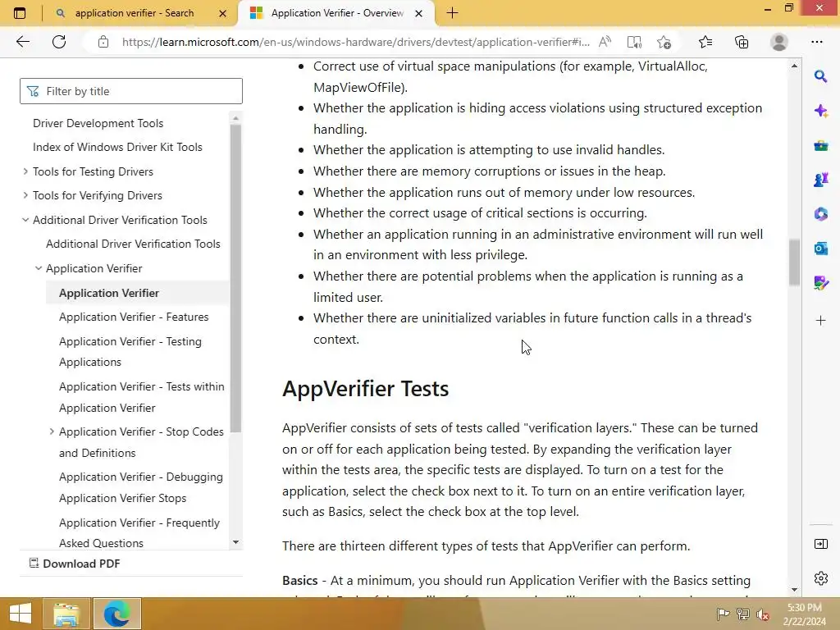840x630 pixels.
Task: Open sidebar Search icon
Action: [x=820, y=76]
